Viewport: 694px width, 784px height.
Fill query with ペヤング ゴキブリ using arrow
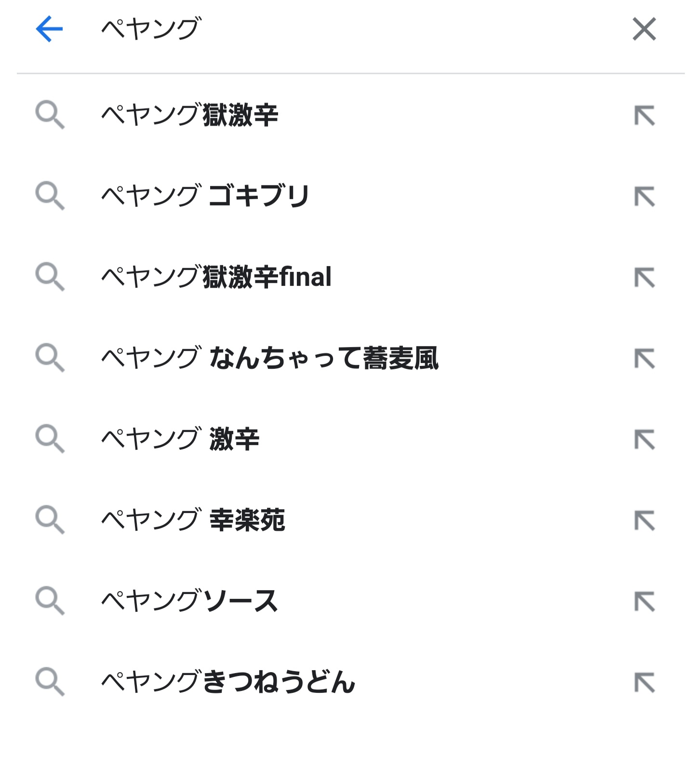coord(644,197)
